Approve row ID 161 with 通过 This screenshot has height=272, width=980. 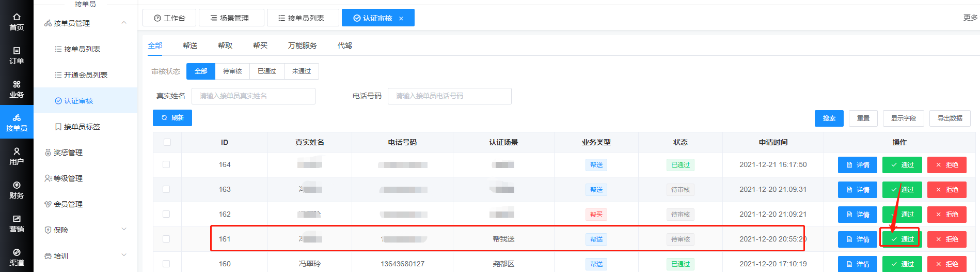(x=902, y=239)
